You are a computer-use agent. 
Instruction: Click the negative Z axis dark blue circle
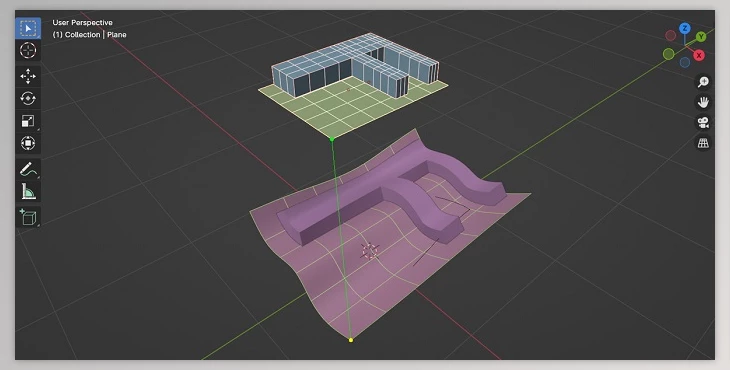click(x=684, y=62)
